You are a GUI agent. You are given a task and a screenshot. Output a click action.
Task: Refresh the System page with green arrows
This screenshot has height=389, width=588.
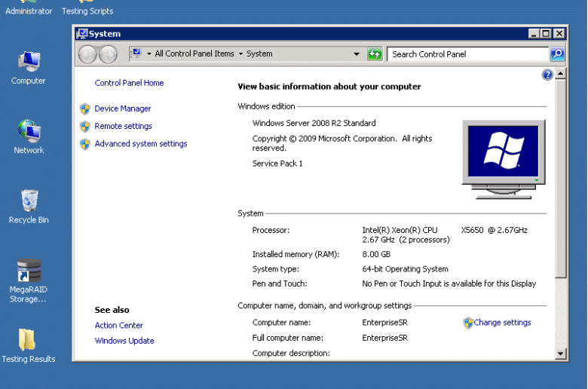tap(374, 54)
